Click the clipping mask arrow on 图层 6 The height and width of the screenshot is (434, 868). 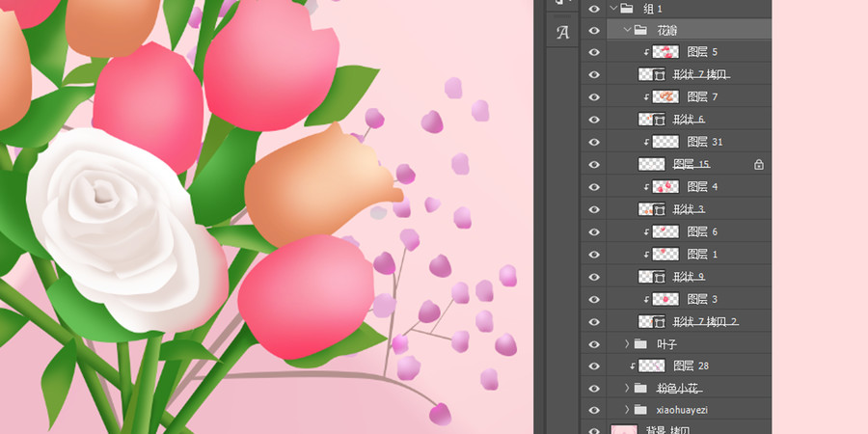pos(646,231)
